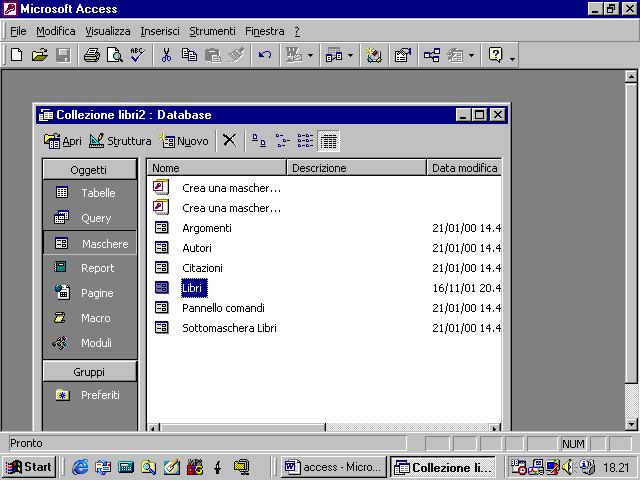Expand toolbar options arrow after help icon
The height and width of the screenshot is (480, 640).
point(512,59)
